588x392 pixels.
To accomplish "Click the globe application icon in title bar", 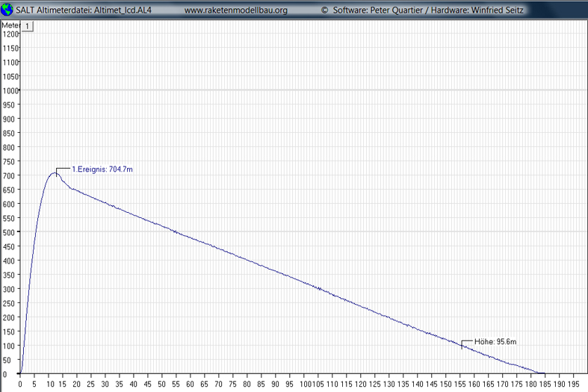I will [x=7, y=10].
